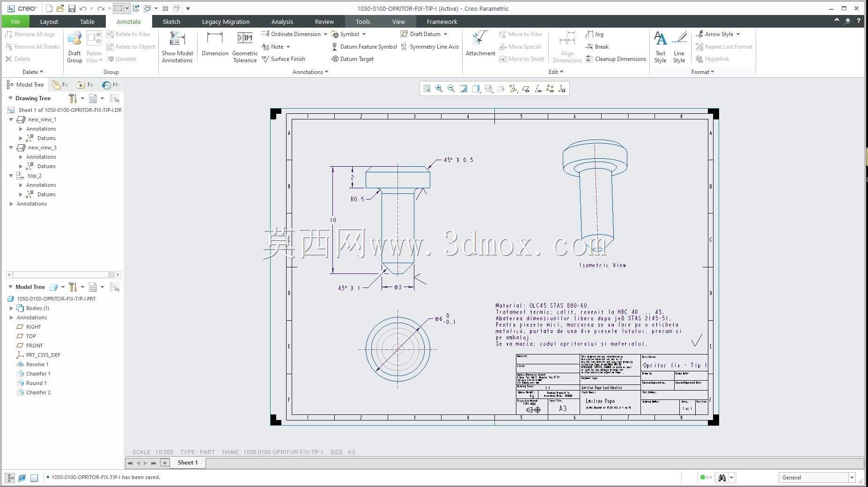This screenshot has height=487, width=868.
Task: Toggle axis display in graphics toolbar
Action: (x=538, y=89)
